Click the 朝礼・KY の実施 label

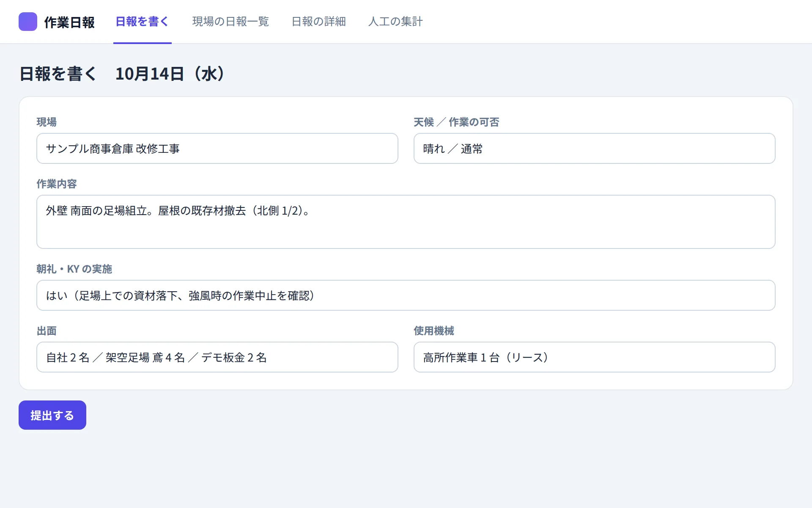coord(74,269)
